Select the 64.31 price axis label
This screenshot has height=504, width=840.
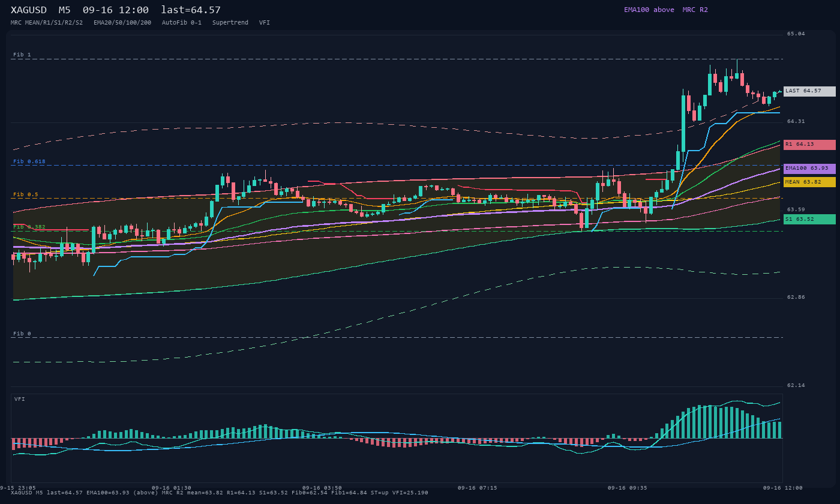[x=796, y=121]
